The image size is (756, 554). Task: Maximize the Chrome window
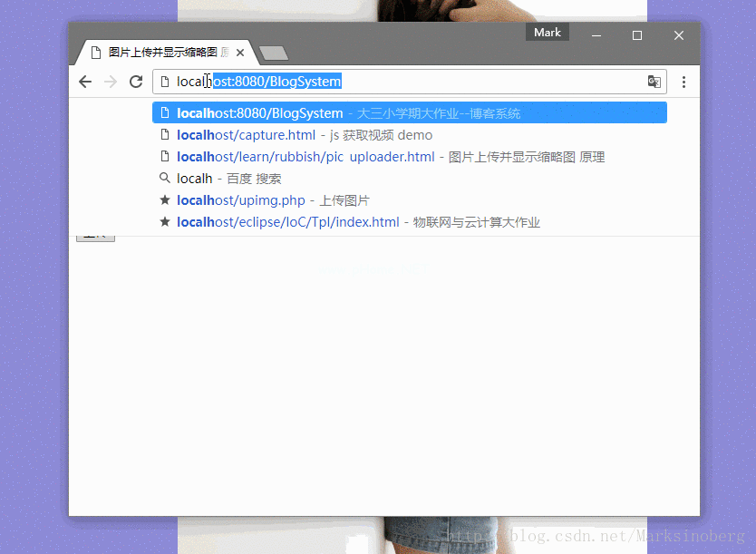[x=637, y=35]
